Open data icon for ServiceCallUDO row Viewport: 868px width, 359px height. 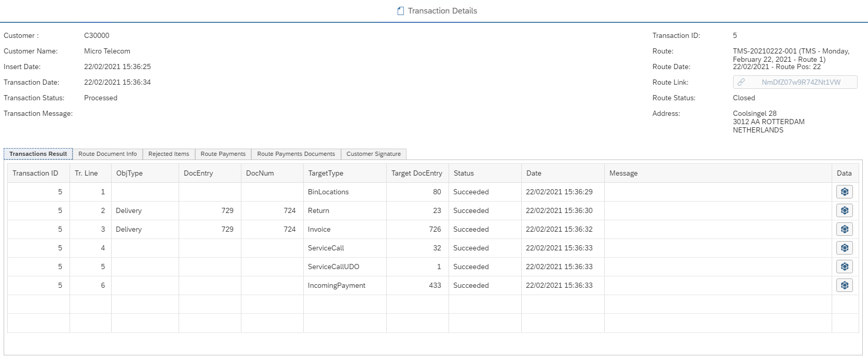[844, 267]
